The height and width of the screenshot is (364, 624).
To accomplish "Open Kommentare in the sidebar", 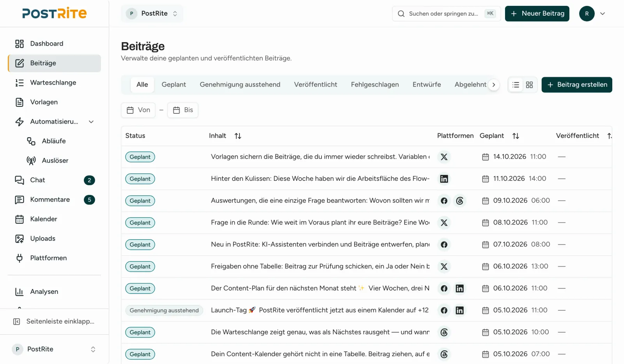I will pyautogui.click(x=54, y=200).
